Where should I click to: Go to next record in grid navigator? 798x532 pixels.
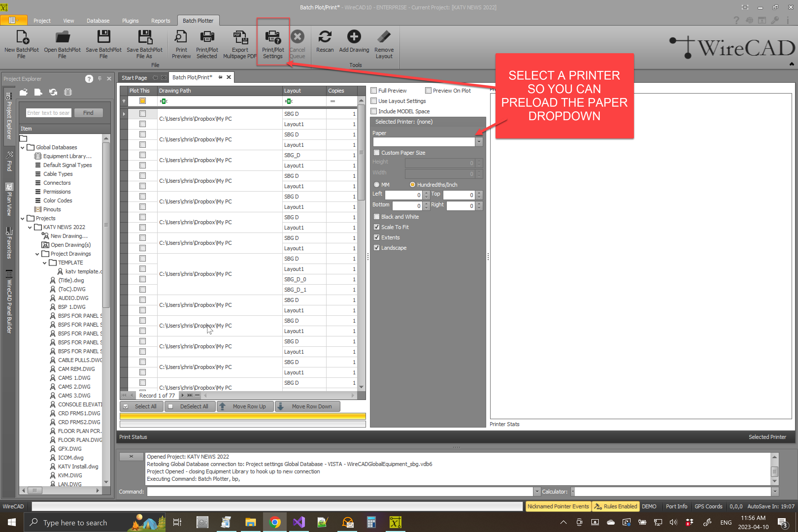tap(183, 395)
